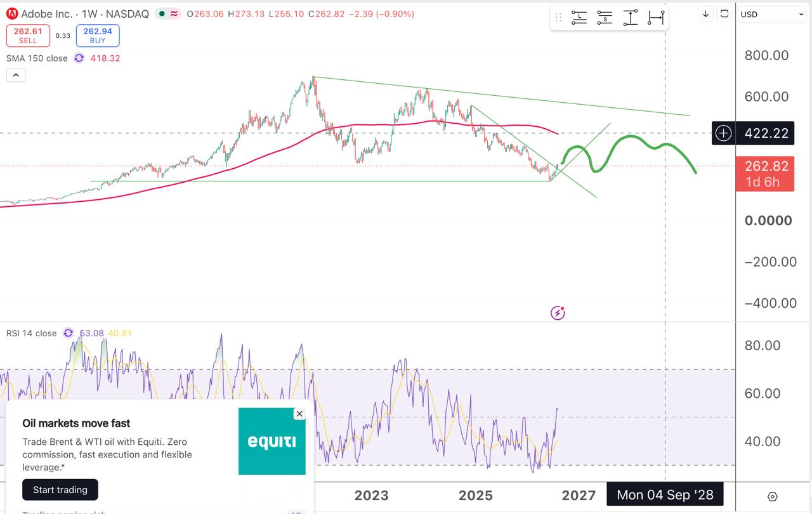Click the 0.0000 price axis label
This screenshot has height=514, width=812.
pyautogui.click(x=768, y=220)
